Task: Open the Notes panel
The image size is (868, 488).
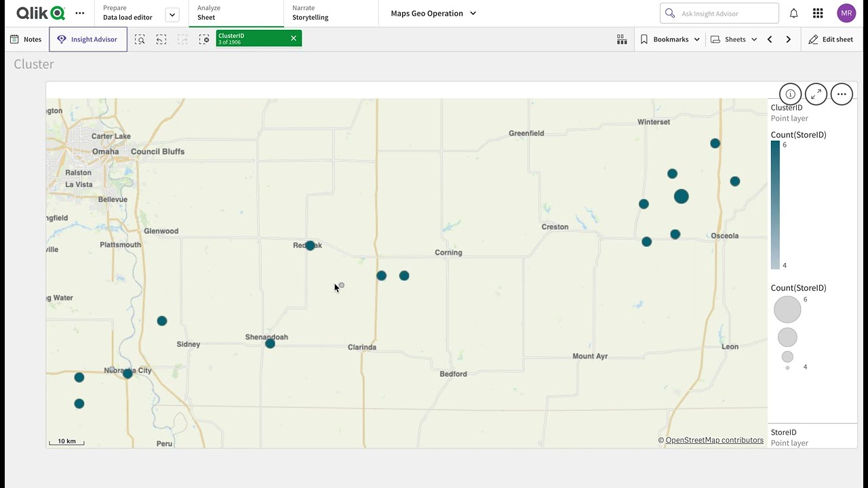Action: click(26, 39)
